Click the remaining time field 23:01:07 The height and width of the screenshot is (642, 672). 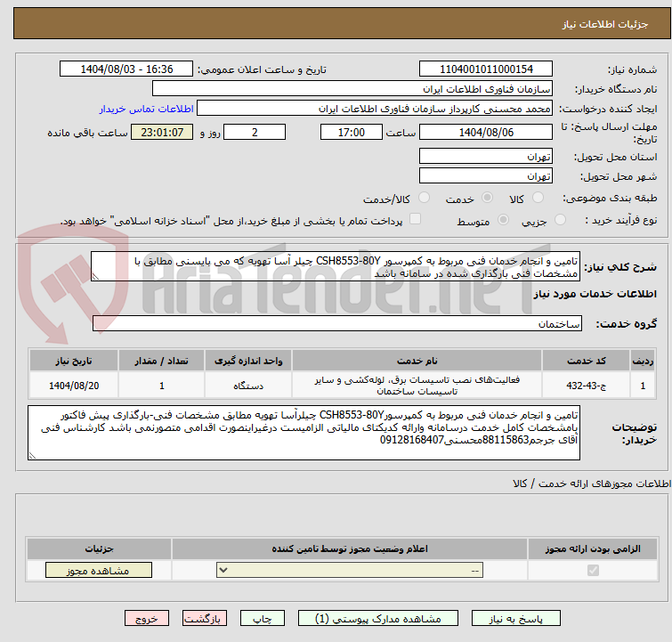pos(162,132)
